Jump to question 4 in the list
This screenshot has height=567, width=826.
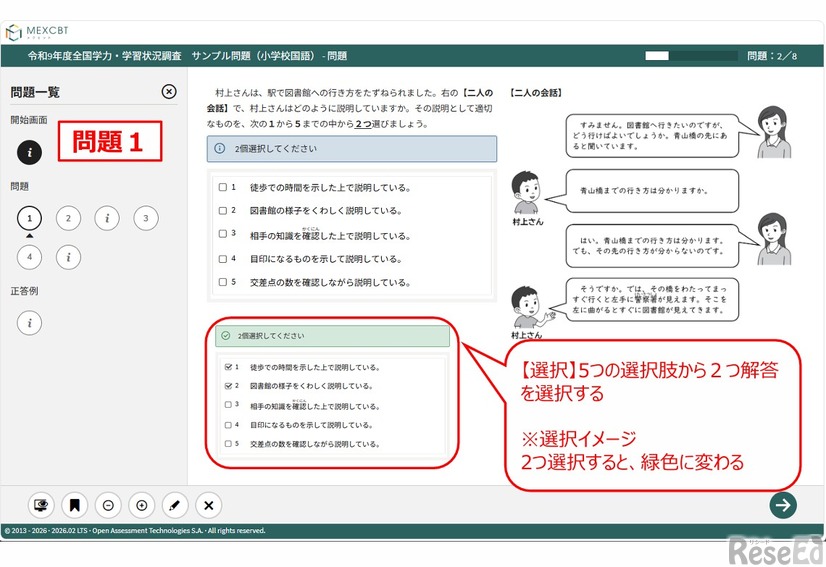pos(30,257)
